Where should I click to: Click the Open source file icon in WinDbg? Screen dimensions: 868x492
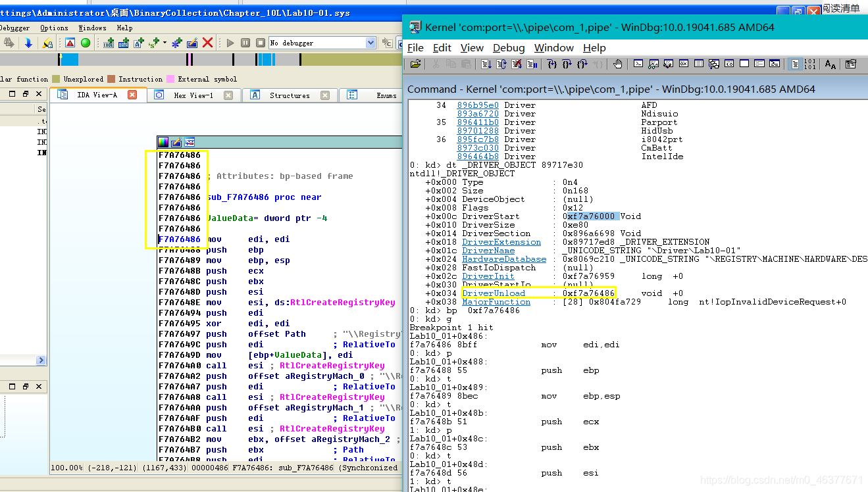click(x=415, y=64)
